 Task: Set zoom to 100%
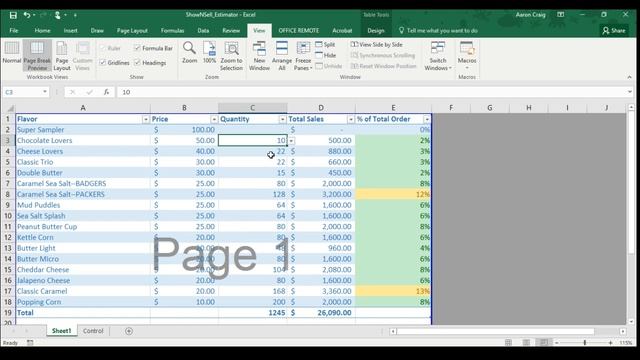209,53
